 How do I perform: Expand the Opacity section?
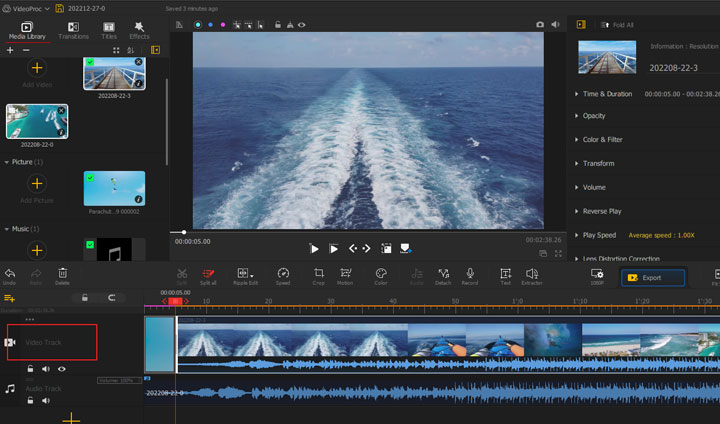pos(593,116)
